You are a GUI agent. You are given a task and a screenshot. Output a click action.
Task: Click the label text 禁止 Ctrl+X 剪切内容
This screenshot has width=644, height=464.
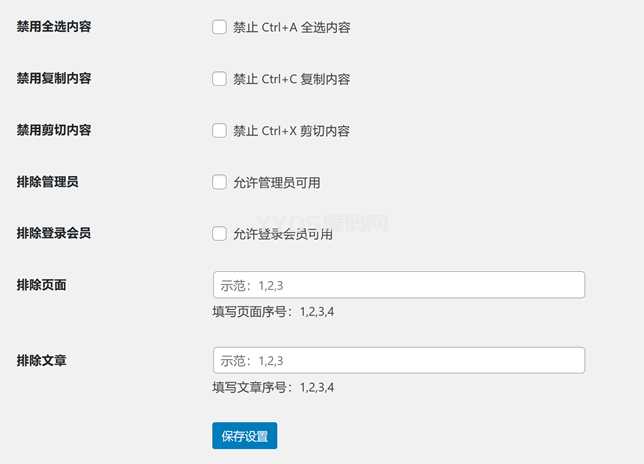tap(291, 131)
